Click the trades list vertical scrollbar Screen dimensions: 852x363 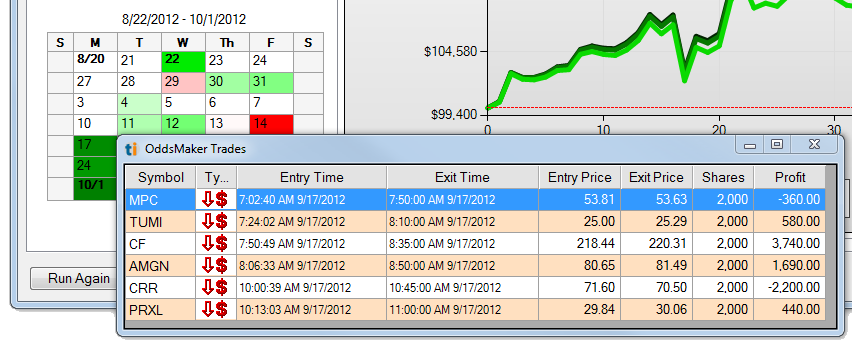click(830, 243)
